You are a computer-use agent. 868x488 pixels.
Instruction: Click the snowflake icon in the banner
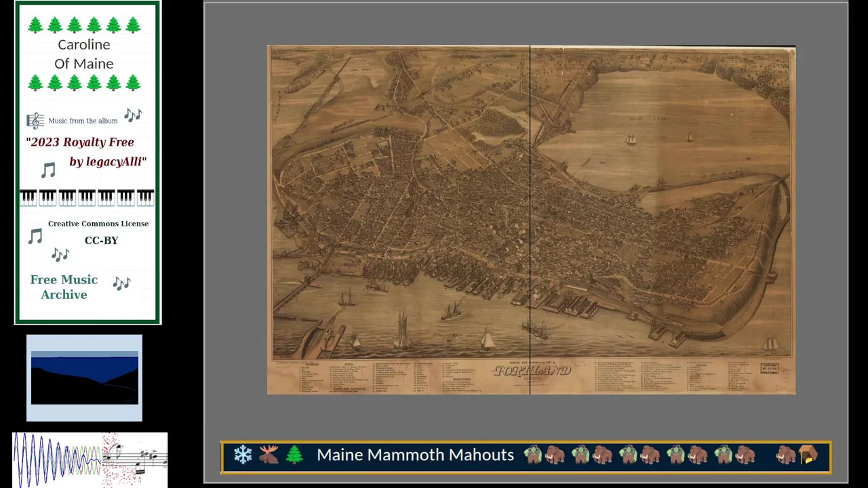243,455
